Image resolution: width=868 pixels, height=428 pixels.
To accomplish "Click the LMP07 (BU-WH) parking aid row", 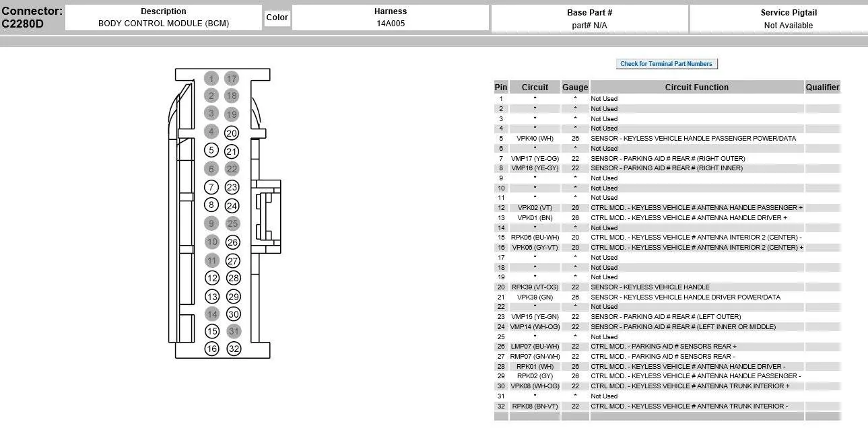I will (x=667, y=347).
